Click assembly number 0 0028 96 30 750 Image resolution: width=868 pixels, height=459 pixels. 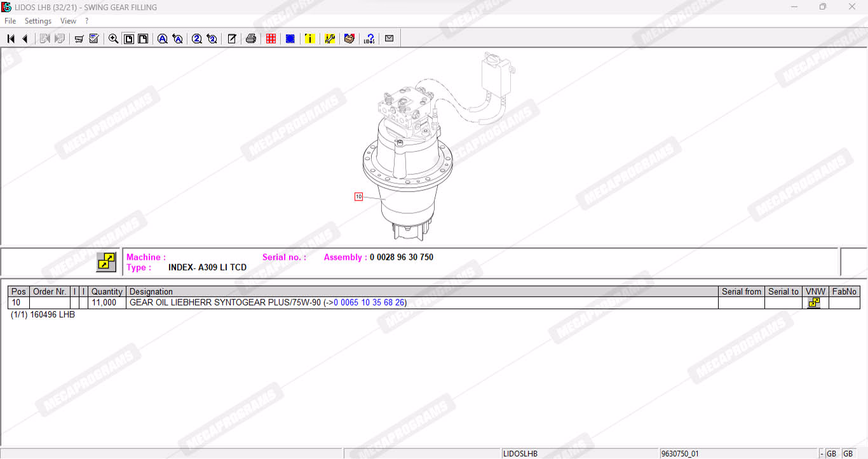coord(402,257)
